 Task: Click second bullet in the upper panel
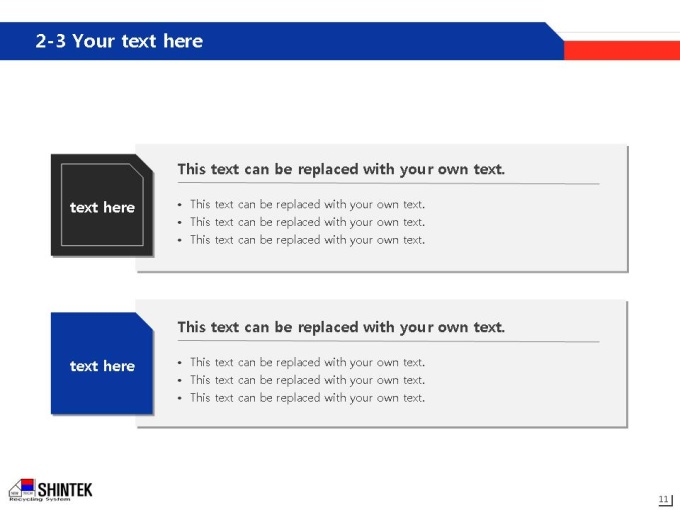[x=307, y=222]
